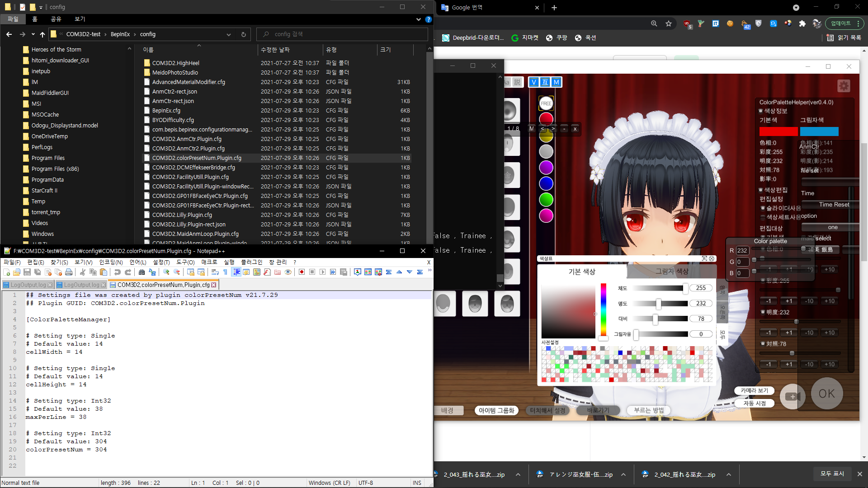This screenshot has height=488, width=868.
Task: Toggle the 明度:232 checkbox
Action: 763,312
